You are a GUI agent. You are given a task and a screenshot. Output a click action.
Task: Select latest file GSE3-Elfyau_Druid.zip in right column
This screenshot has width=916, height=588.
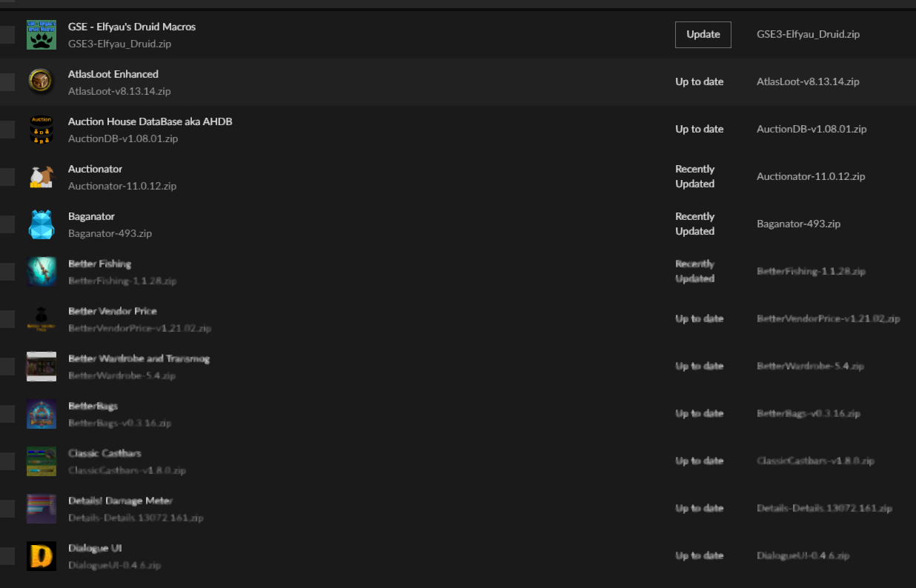[x=809, y=34]
